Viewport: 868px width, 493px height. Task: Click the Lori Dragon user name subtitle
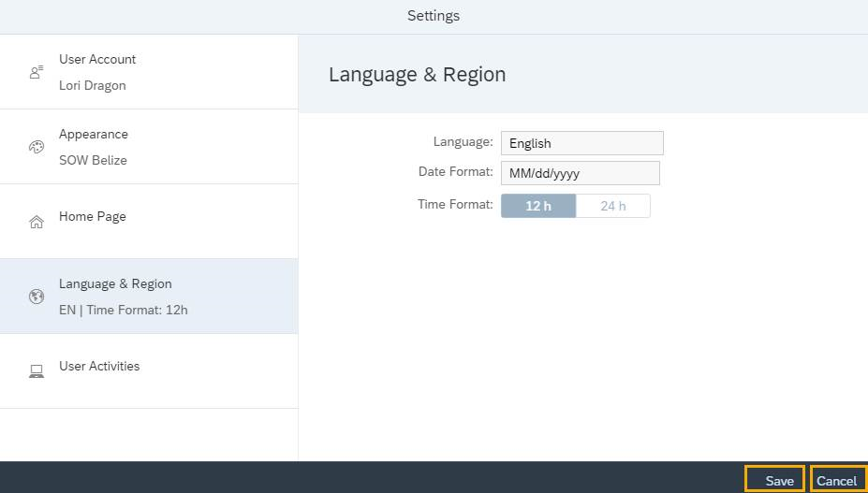(x=92, y=85)
